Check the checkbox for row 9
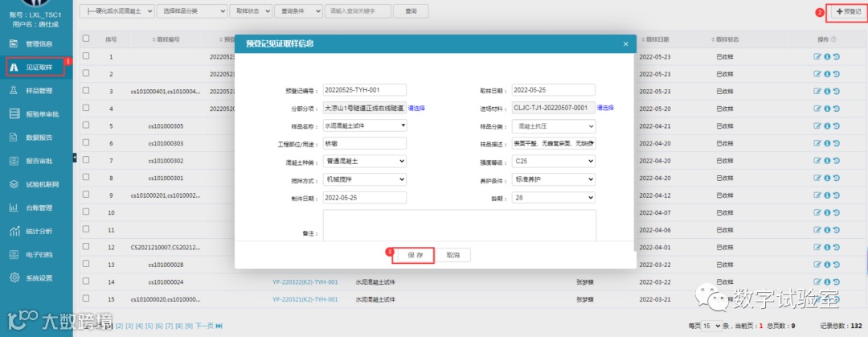This screenshot has height=337, width=868. click(86, 195)
